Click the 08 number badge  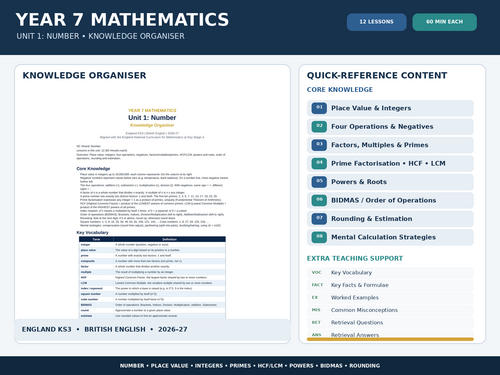point(319,237)
